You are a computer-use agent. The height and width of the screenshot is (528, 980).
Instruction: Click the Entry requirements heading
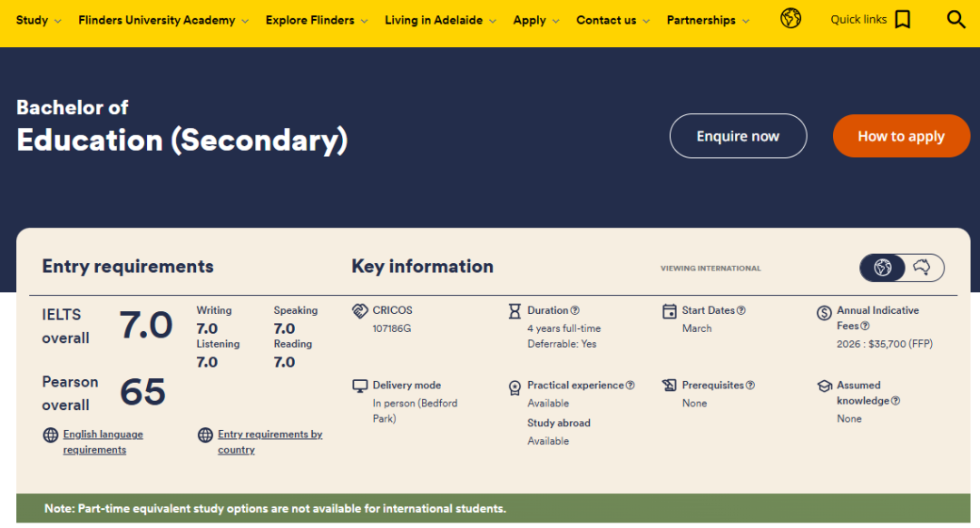click(128, 267)
